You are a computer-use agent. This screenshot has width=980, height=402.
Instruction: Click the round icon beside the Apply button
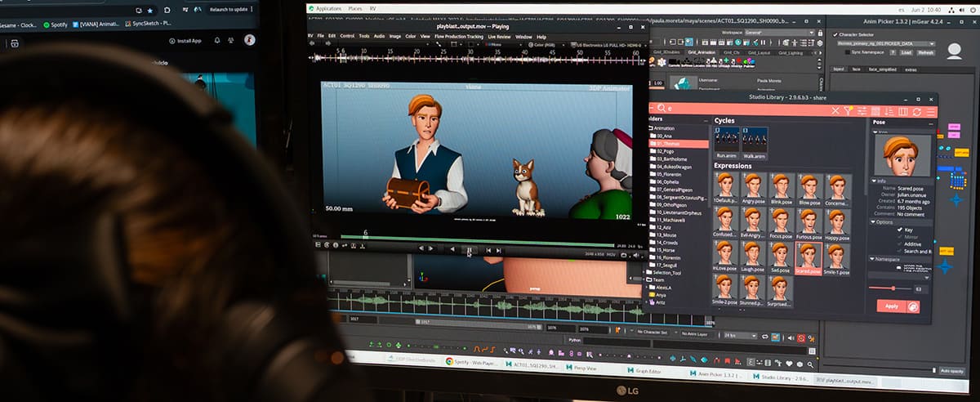point(913,306)
